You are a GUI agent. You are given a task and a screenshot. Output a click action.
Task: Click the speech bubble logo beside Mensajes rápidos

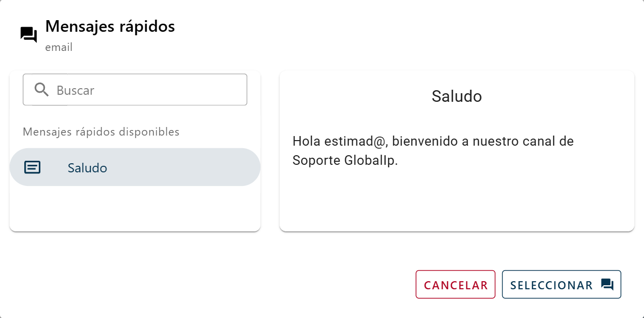(28, 34)
